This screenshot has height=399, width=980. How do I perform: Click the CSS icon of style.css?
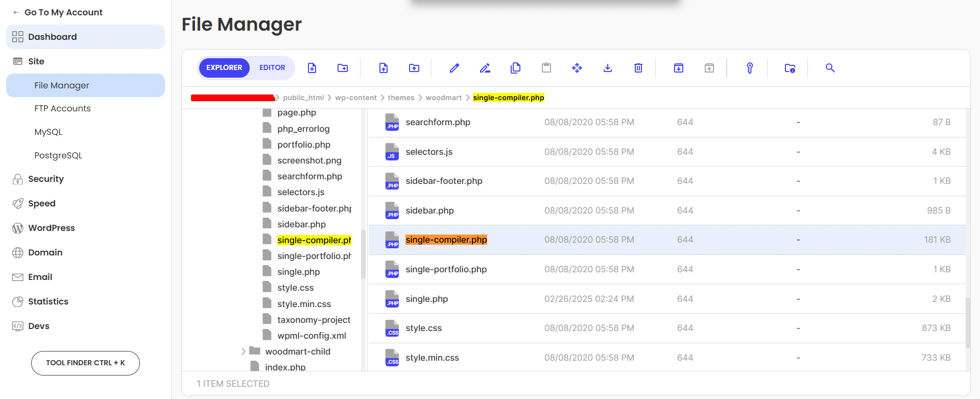pyautogui.click(x=392, y=328)
